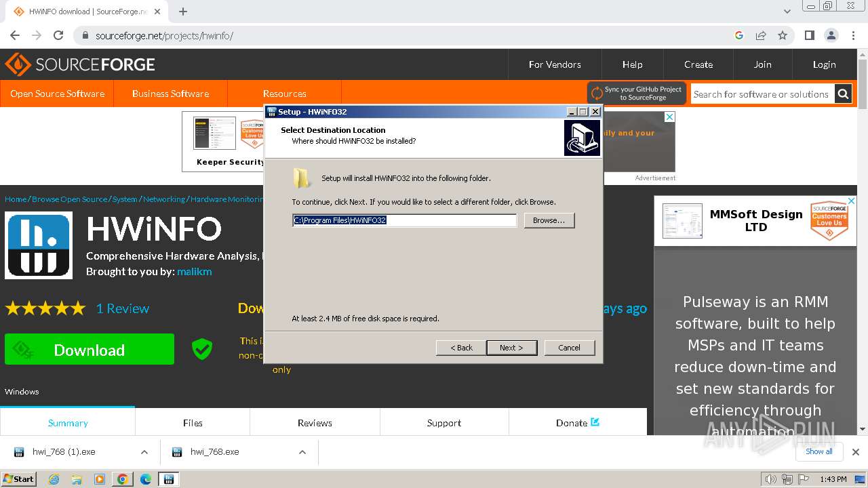The height and width of the screenshot is (488, 868).
Task: Open Chrome's three-dot menu
Action: pyautogui.click(x=852, y=35)
